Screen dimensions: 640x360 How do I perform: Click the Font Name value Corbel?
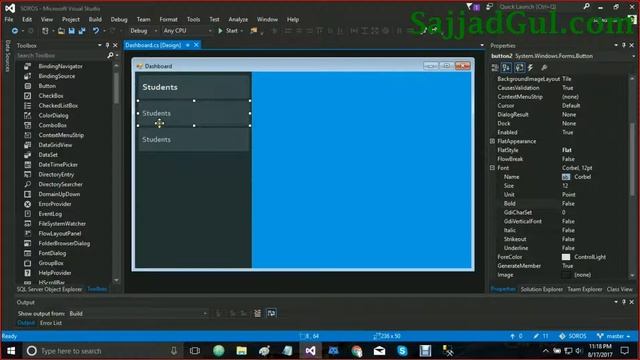(582, 177)
